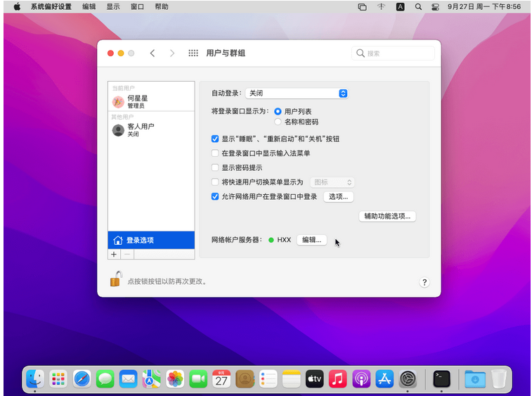Image resolution: width=532 pixels, height=396 pixels.
Task: Open Finder from the Dock
Action: (35, 378)
